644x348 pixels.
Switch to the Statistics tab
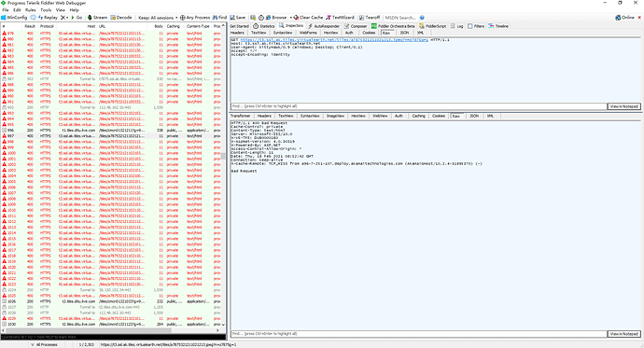(264, 26)
